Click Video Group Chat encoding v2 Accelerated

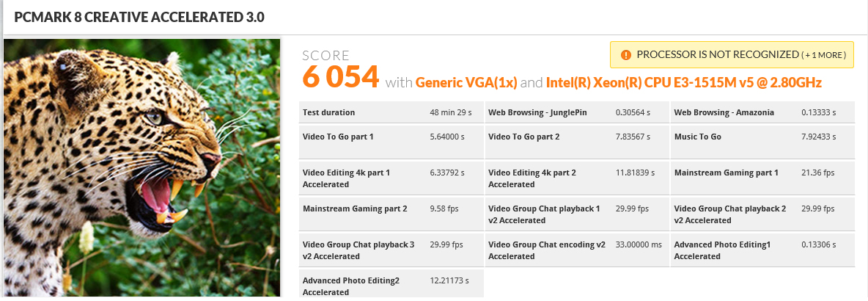click(x=577, y=250)
